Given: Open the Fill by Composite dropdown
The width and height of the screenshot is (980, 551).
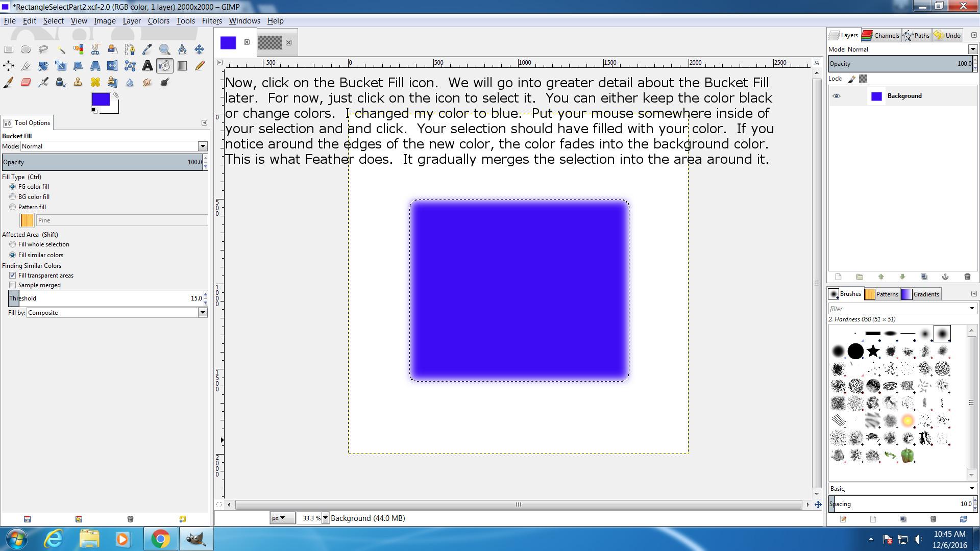Looking at the screenshot, I should click(203, 313).
